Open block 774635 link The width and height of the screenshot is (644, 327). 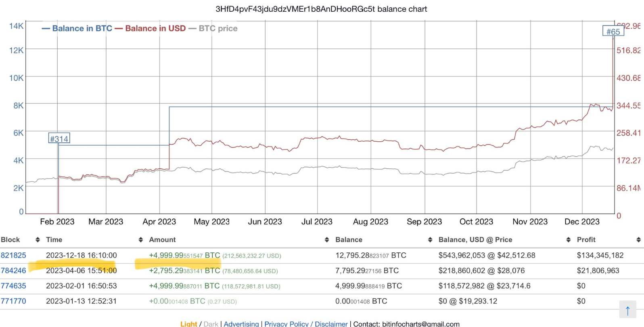click(13, 286)
